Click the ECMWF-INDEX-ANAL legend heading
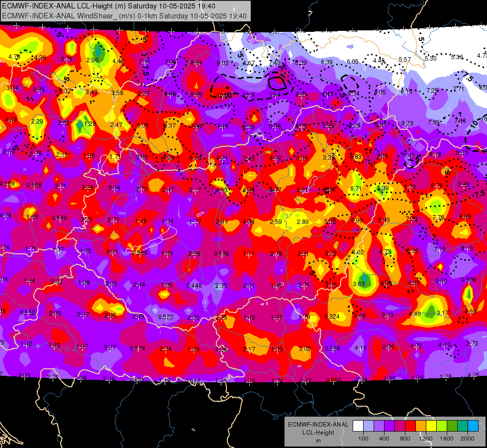487x448 pixels. click(318, 425)
